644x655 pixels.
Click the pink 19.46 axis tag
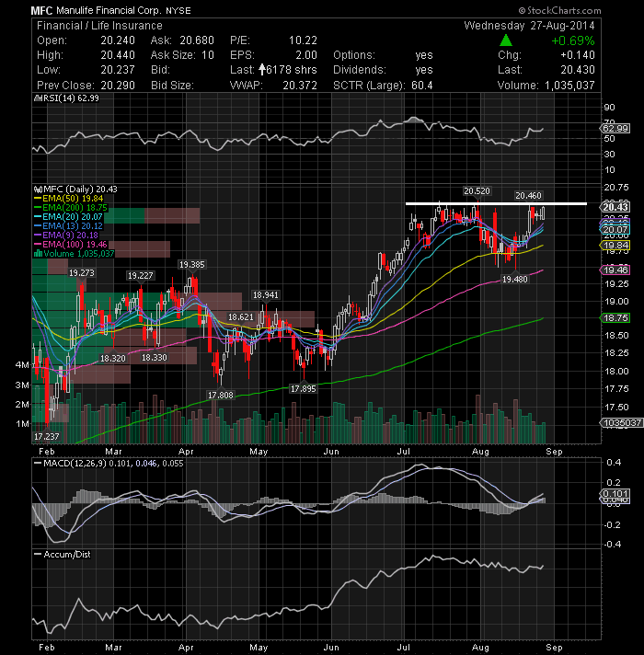coord(615,270)
